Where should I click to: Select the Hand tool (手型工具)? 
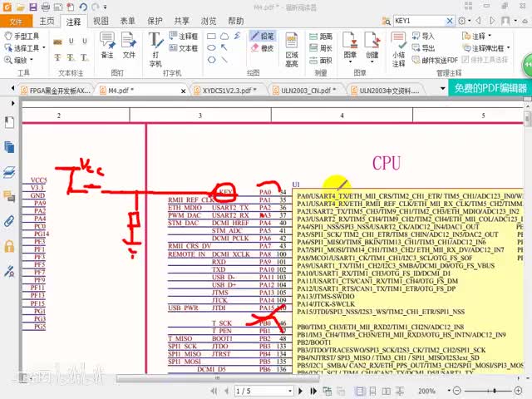(22, 36)
